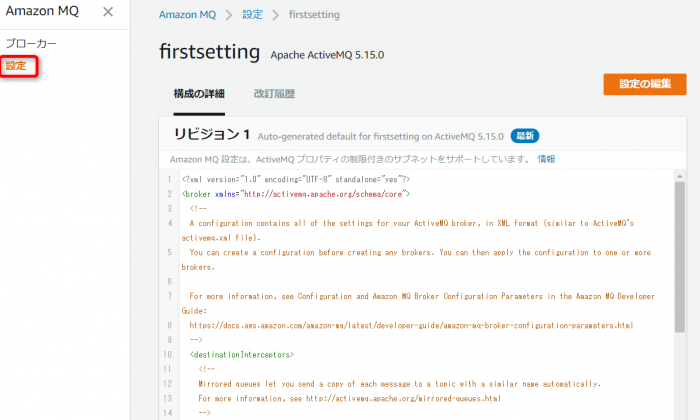The width and height of the screenshot is (700, 420).
Task: Close the Amazon MQ side panel
Action: tap(108, 12)
